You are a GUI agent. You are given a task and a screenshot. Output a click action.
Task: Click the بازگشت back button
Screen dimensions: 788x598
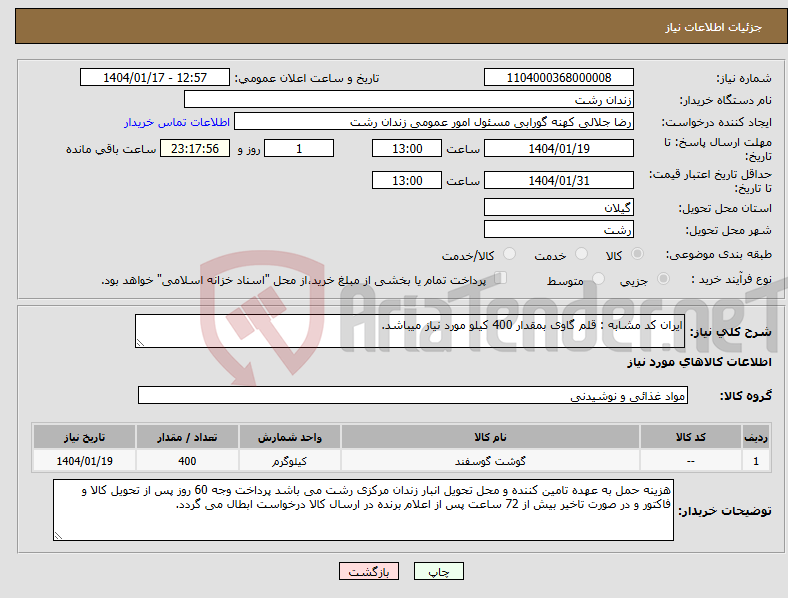[x=369, y=571]
